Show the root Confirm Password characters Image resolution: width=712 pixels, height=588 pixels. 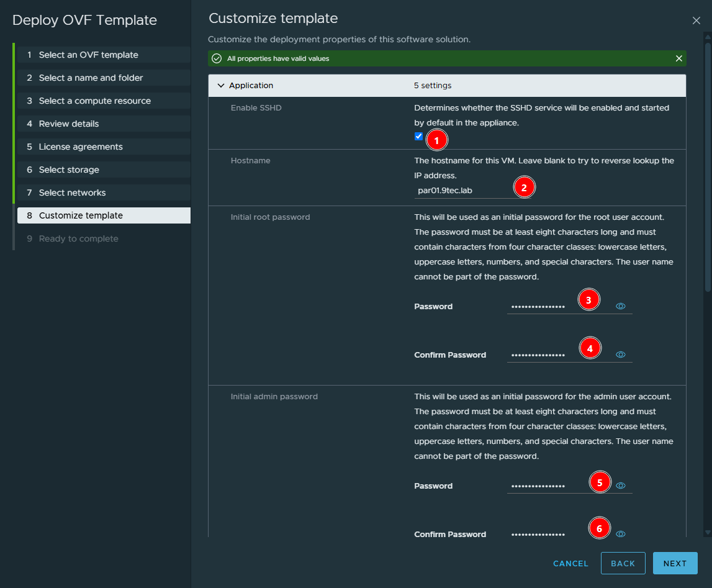click(620, 355)
